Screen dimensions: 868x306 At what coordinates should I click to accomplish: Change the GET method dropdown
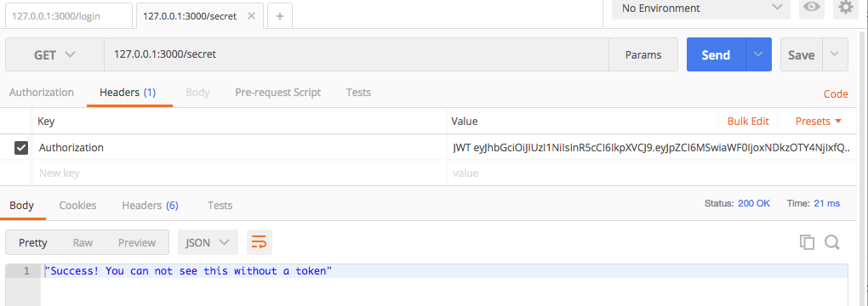coord(54,54)
